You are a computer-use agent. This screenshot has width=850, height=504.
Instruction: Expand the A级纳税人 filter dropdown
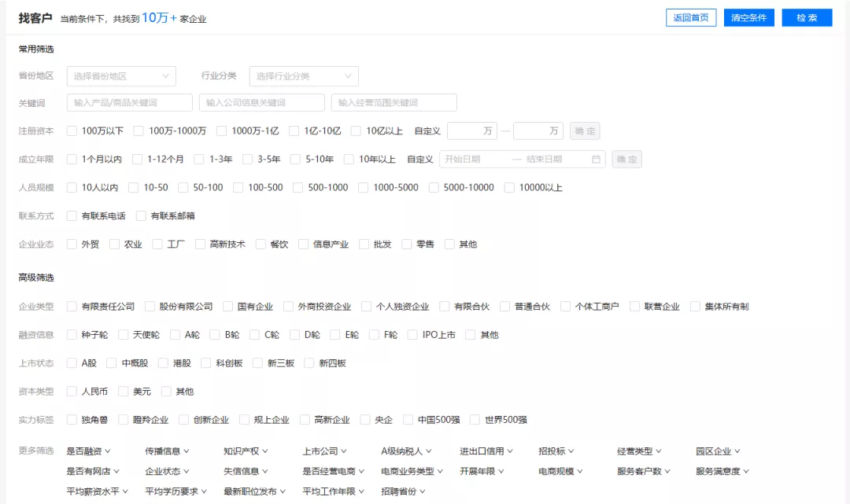coord(407,451)
